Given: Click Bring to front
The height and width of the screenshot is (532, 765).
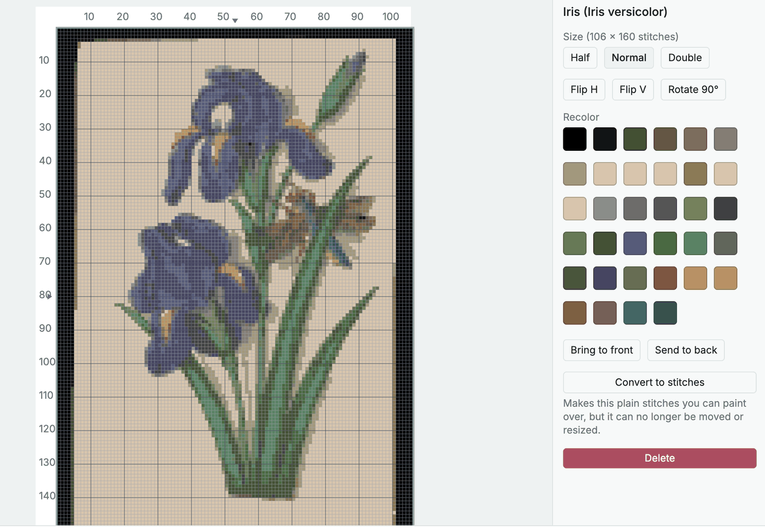Looking at the screenshot, I should point(602,350).
